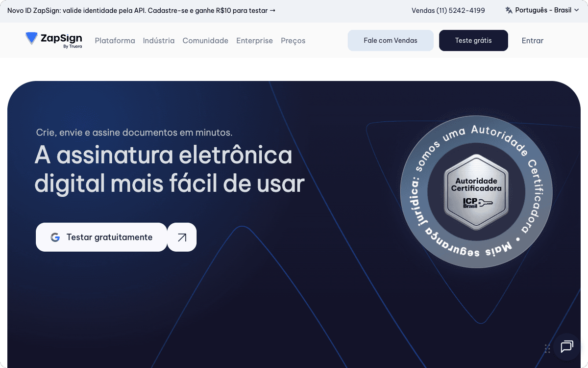Click the Google icon in Testar gratuitamente
Screen dimensions: 588x368
coord(55,237)
